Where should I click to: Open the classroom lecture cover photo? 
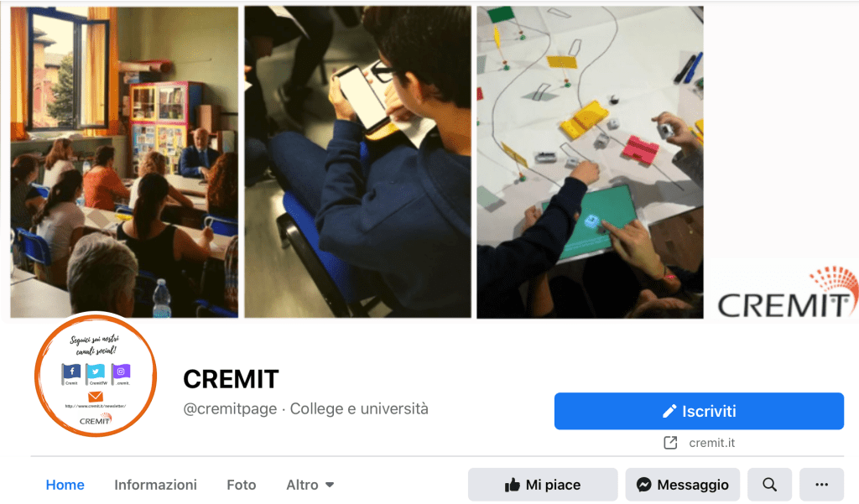pyautogui.click(x=124, y=162)
